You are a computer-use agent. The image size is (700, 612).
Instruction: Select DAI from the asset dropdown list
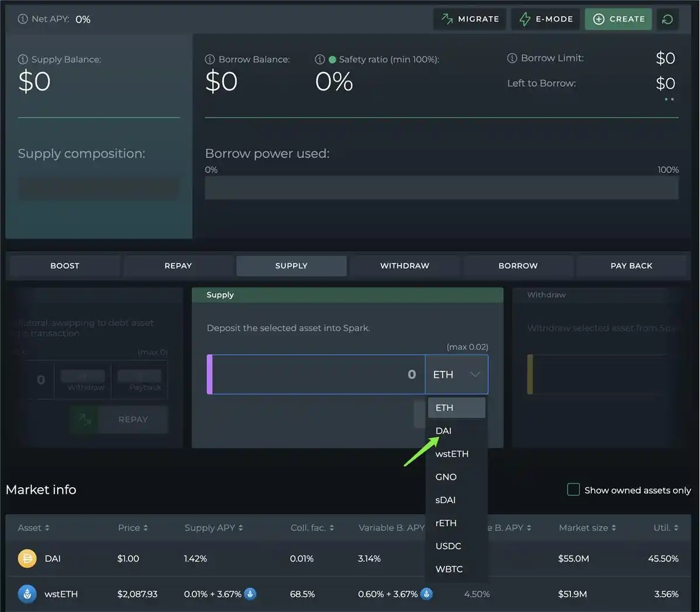click(444, 431)
